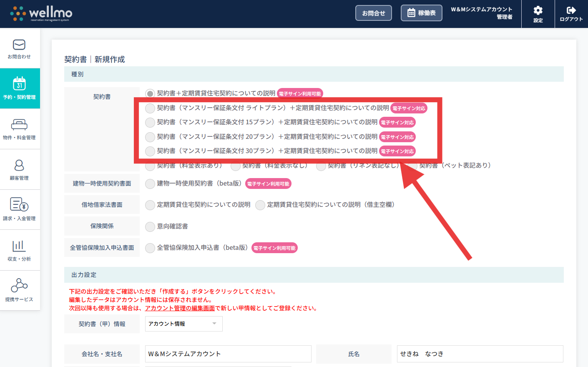Click the 氏名 text field
This screenshot has width=588, height=367.
(x=480, y=354)
